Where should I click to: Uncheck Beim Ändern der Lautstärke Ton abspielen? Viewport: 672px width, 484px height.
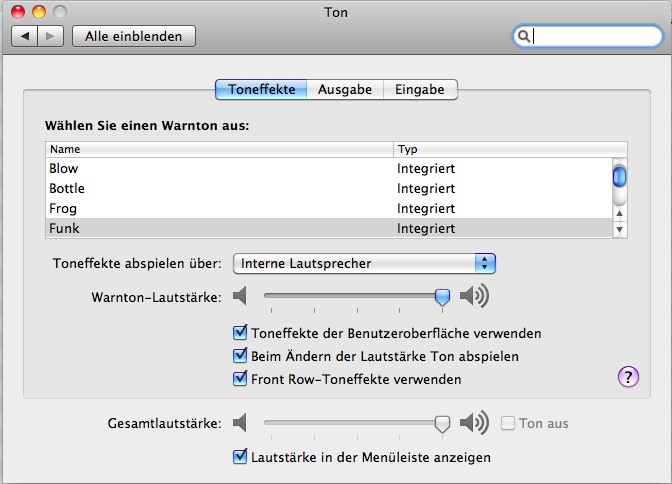tap(240, 355)
